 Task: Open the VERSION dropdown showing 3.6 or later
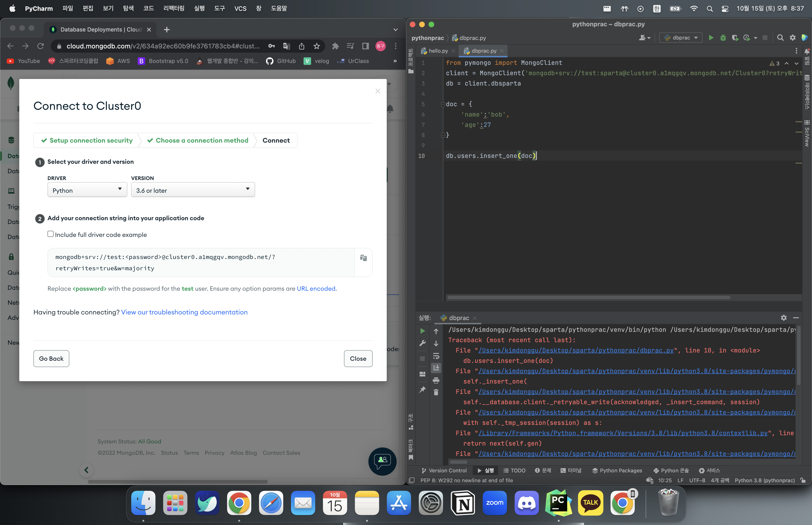point(193,190)
